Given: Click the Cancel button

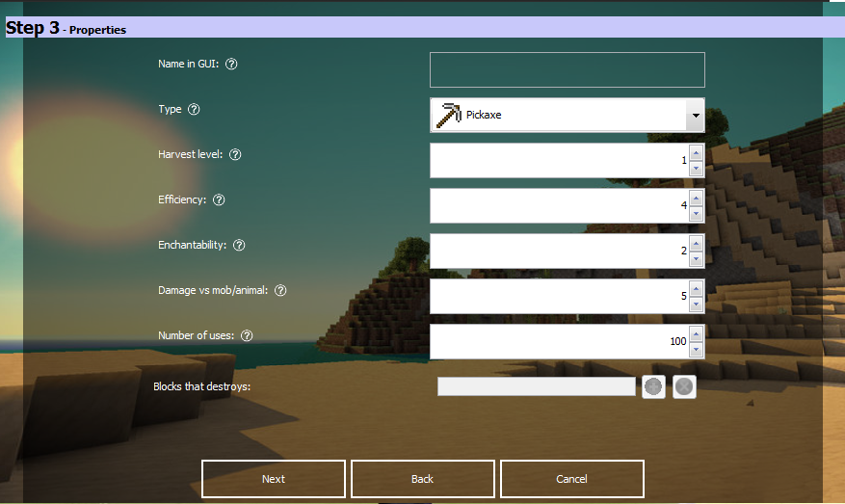Looking at the screenshot, I should point(571,479).
